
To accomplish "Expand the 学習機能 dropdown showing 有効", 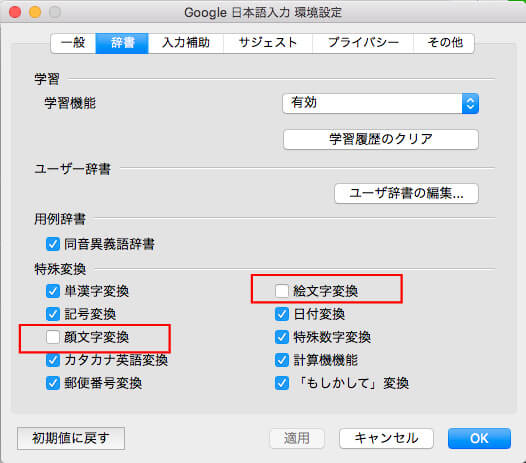I will click(380, 103).
